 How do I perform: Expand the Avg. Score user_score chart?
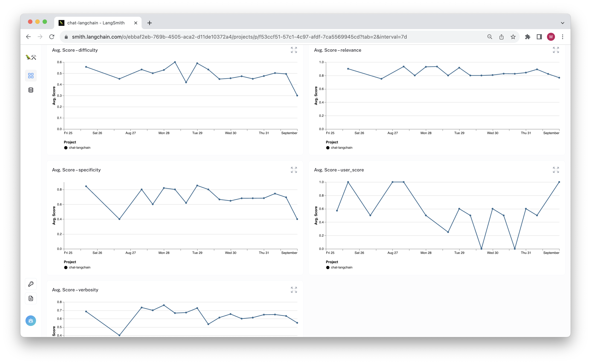556,170
